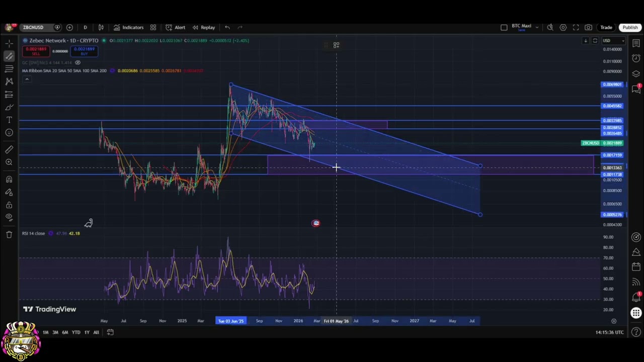The width and height of the screenshot is (644, 362).
Task: Select the text annotation tool
Action: 9,120
